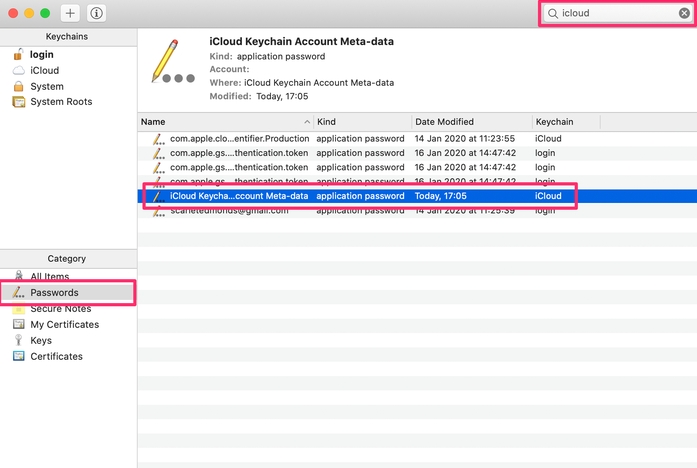Click the Modified: Today, 17:05 detail line
This screenshot has height=468, width=697.
pos(259,96)
